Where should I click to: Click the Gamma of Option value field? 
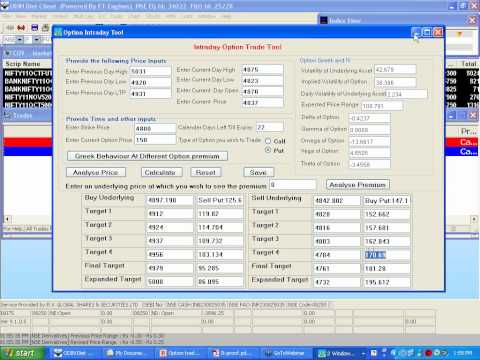pos(369,130)
